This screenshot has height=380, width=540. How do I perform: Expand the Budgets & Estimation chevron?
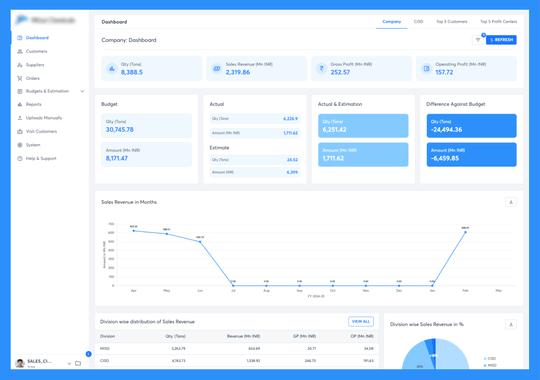[x=82, y=91]
